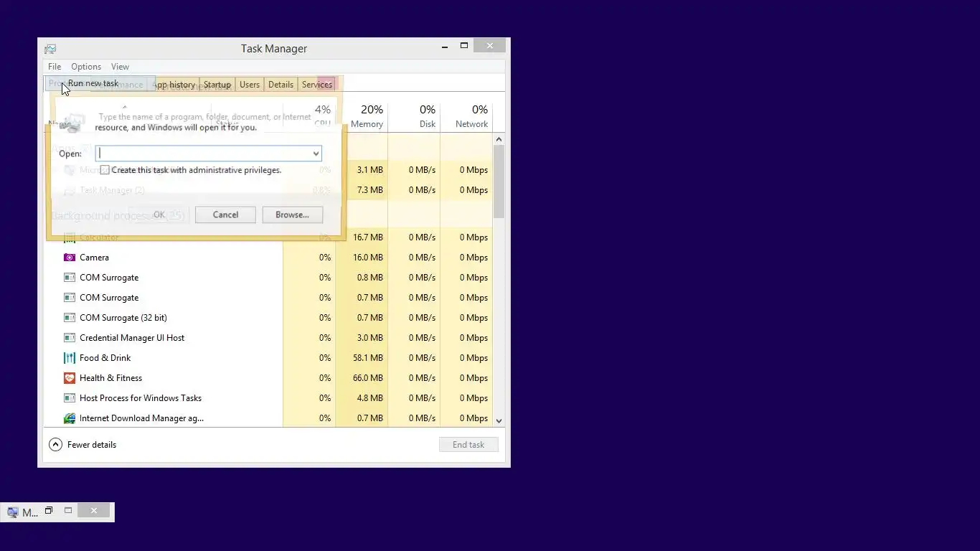Tick Create this task with administrative privileges
The image size is (980, 551).
(105, 170)
